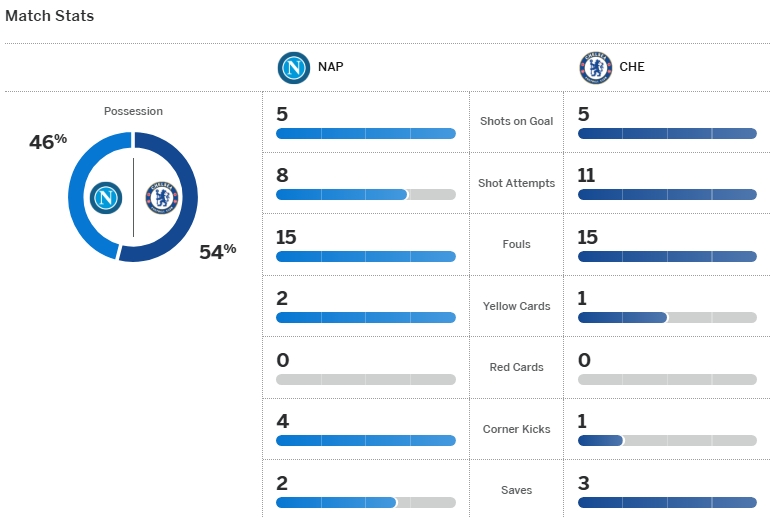Click the Match Stats heading
The height and width of the screenshot is (518, 776).
tap(50, 16)
